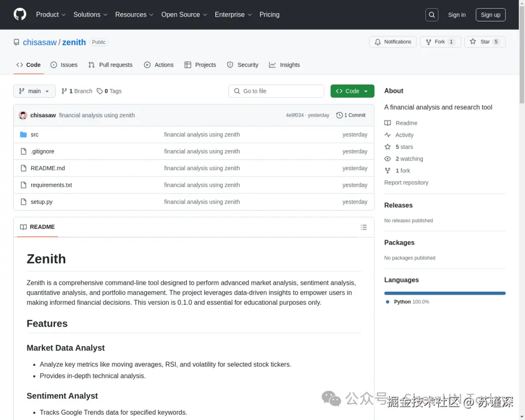This screenshot has height=420, width=525.
Task: Open the src folder name
Action: 35,135
